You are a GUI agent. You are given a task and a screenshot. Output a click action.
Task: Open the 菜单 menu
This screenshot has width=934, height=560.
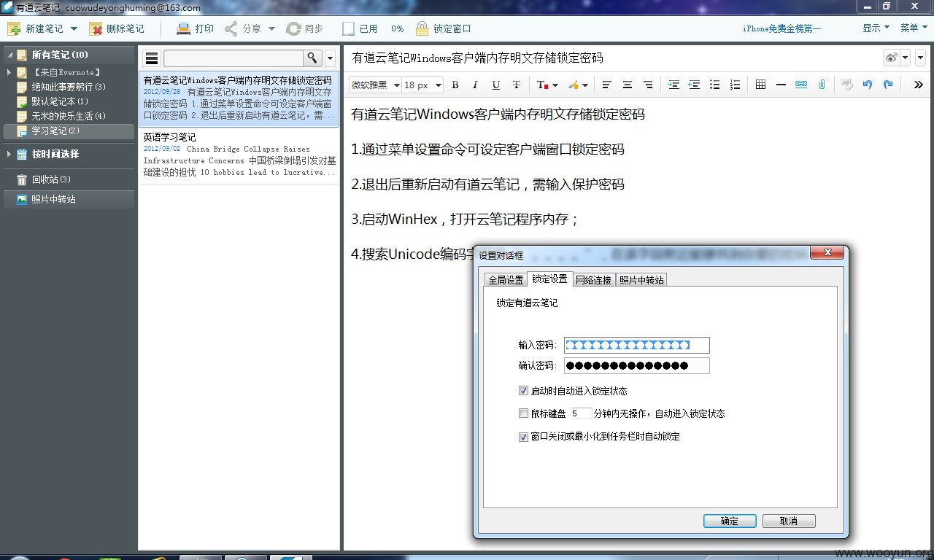coord(914,28)
